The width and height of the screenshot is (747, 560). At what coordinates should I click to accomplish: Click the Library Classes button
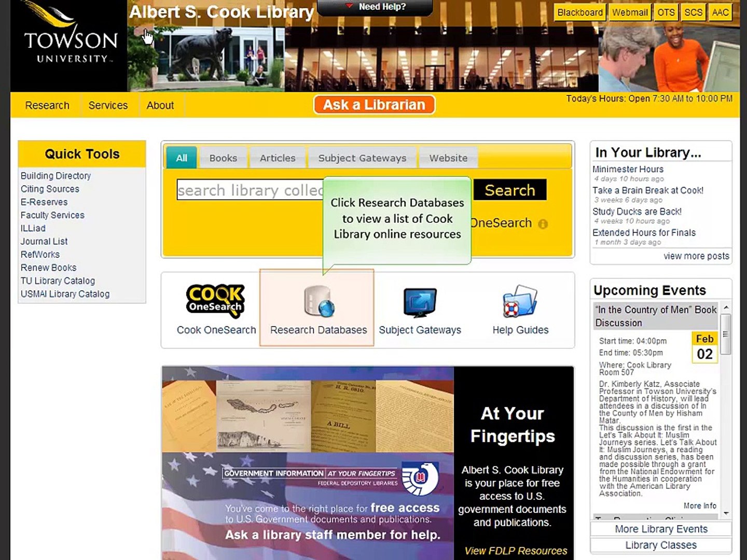tap(661, 545)
